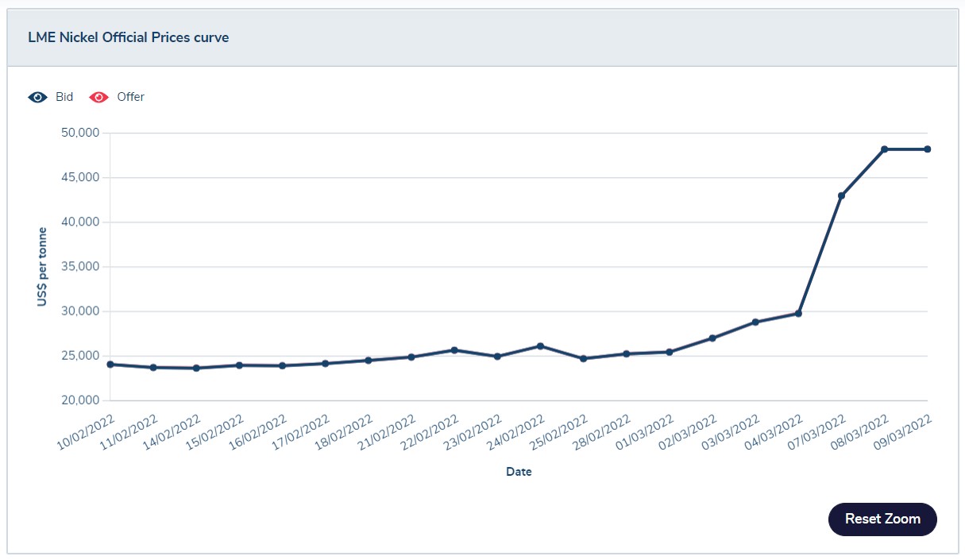Select the 18/02/2022 data point
The image size is (965, 560).
coord(368,360)
